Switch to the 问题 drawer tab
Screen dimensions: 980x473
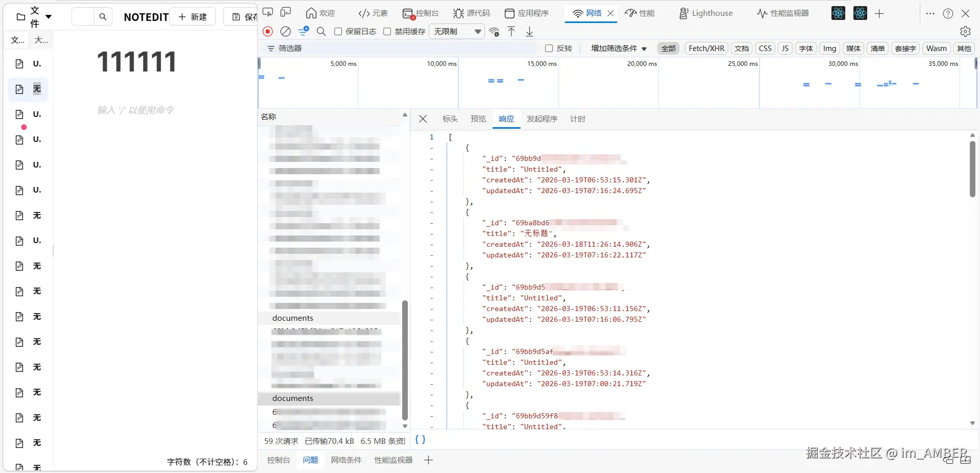(x=310, y=460)
